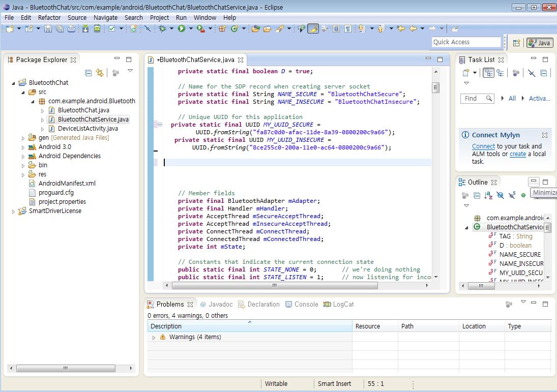Toggle Mark Occurrences highlighter button
The width and height of the screenshot is (557, 392).
coord(313,29)
